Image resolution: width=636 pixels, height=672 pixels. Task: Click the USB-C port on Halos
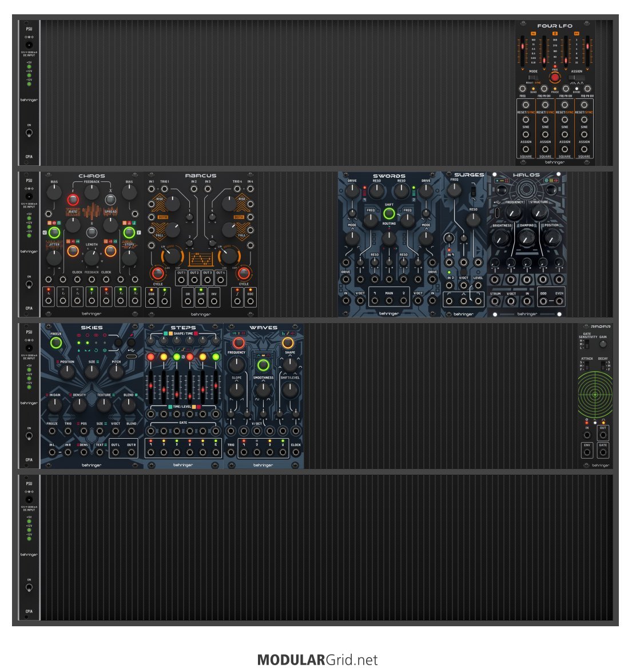tap(497, 213)
